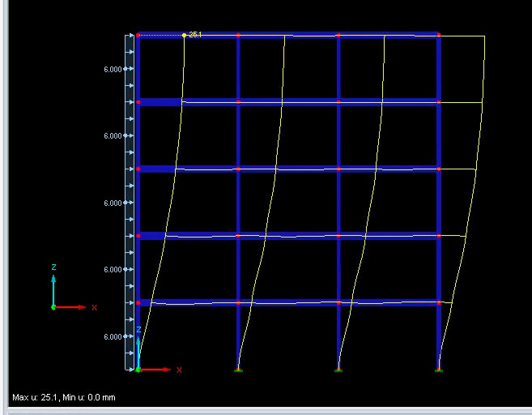Viewport: 532px width, 415px height.
Task: Click the yellow maximum displacement node marker
Action: tap(184, 35)
